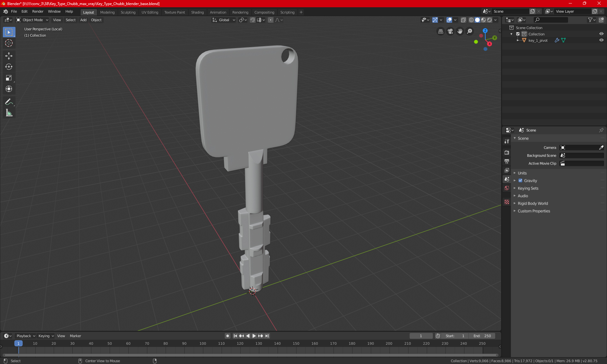
Task: Open the Modeling workspace tab
Action: [x=107, y=12]
